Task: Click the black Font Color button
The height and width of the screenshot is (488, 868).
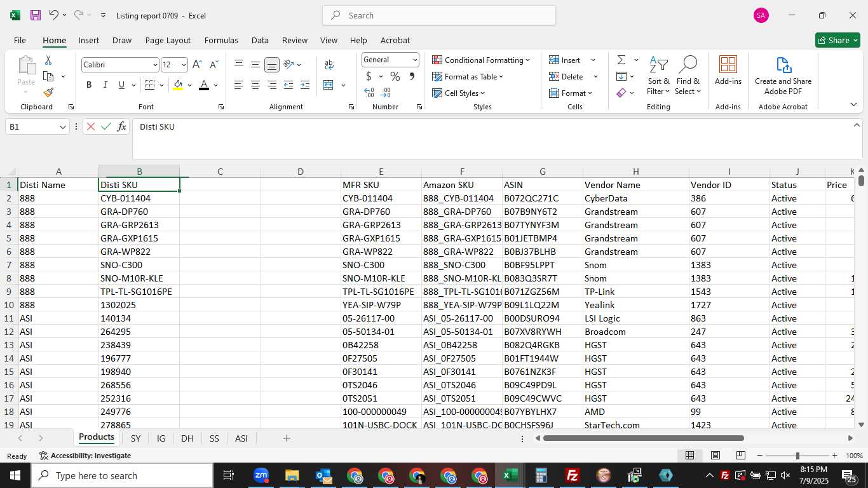Action: [x=204, y=85]
